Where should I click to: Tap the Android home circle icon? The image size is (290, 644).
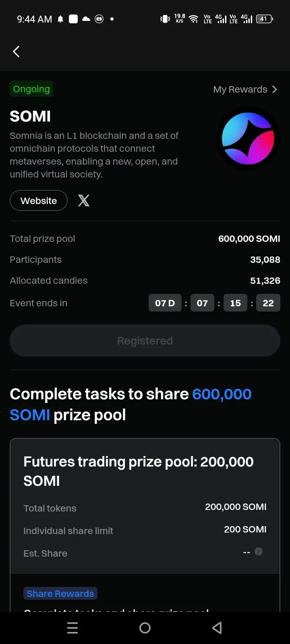(x=145, y=628)
